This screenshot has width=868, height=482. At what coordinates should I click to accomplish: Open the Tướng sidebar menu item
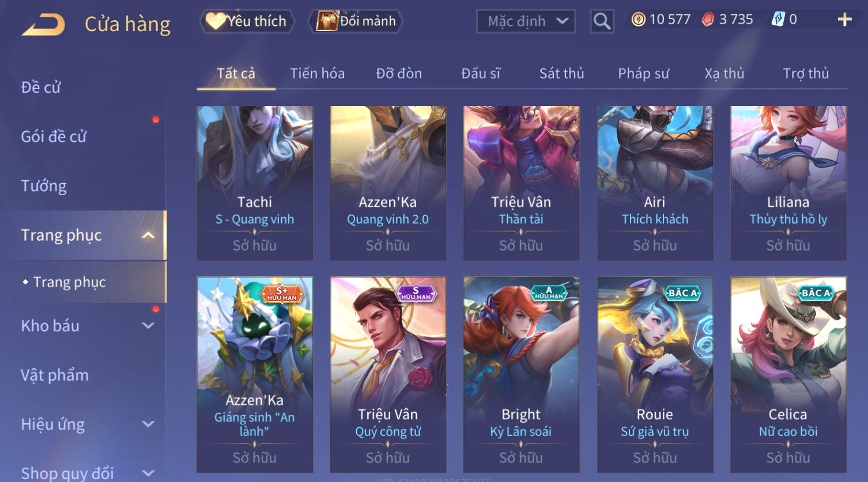(44, 186)
